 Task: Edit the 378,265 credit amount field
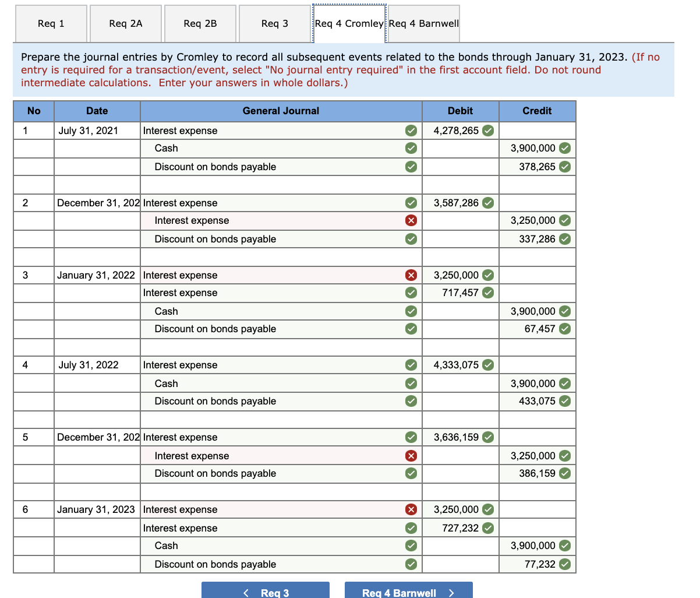click(538, 167)
